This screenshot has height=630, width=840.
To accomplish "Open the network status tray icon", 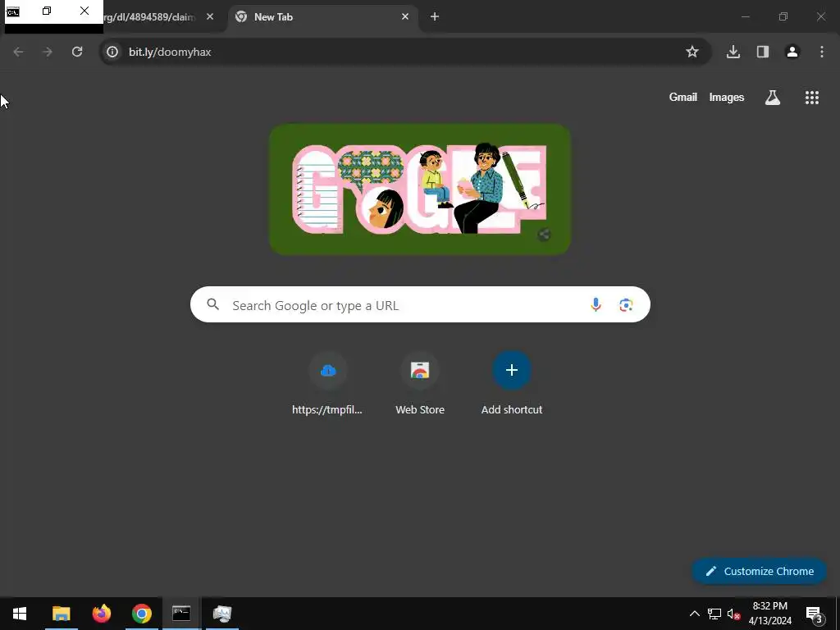I will click(x=714, y=614).
